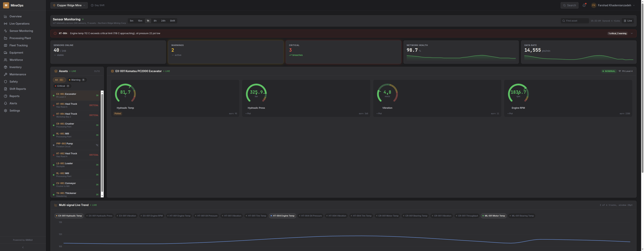Click the MineOps logo badge
Image resolution: width=644 pixels, height=251 pixels.
coord(6,5)
